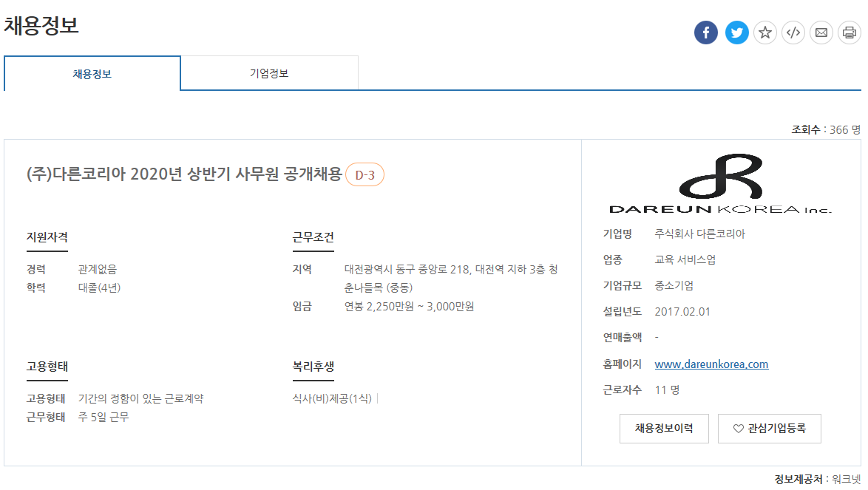
Task: Send this posting by email icon
Action: (x=821, y=33)
